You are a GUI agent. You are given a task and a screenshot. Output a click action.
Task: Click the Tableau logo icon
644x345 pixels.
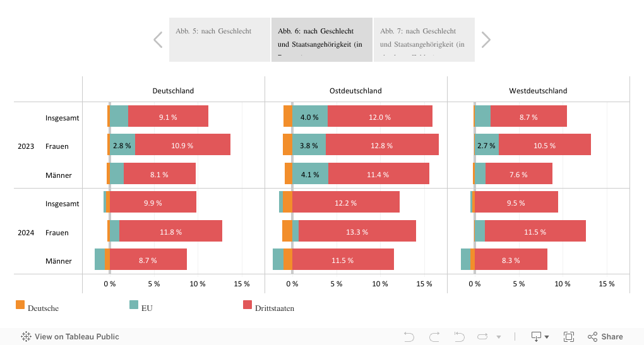27,337
